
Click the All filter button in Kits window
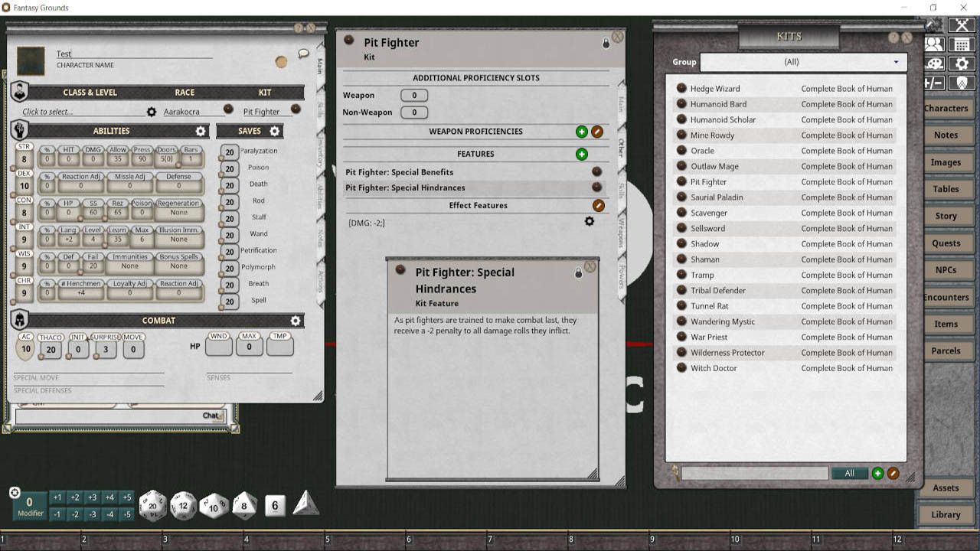coord(850,473)
